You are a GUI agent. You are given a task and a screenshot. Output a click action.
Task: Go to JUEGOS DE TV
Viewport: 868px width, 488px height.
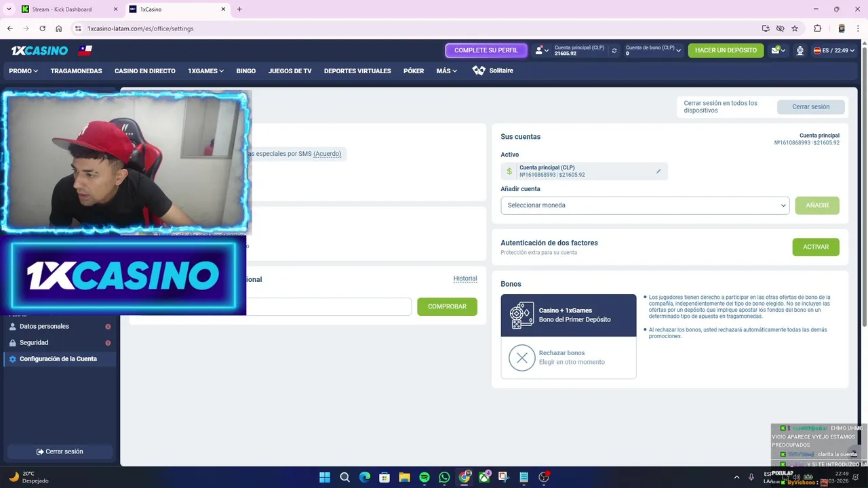290,70
